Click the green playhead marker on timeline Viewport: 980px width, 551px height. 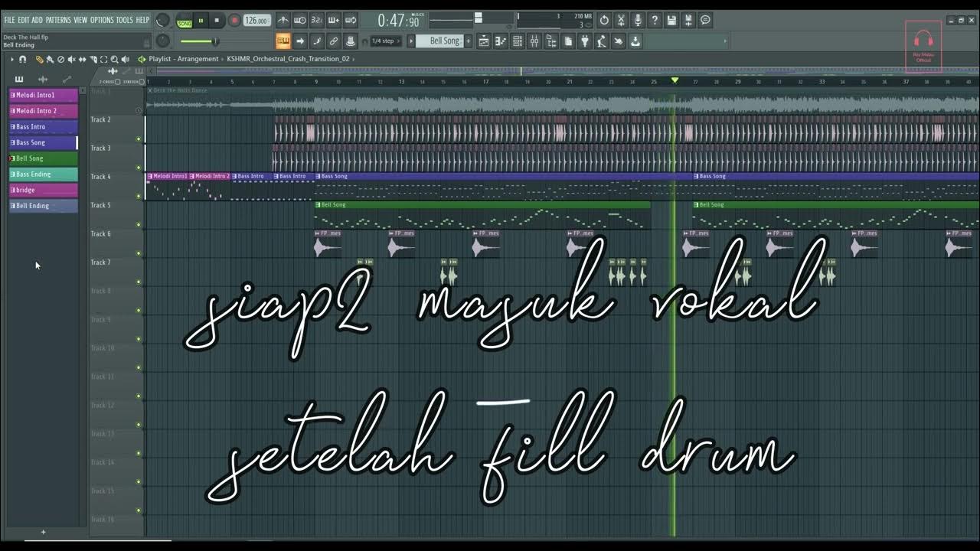pos(675,80)
